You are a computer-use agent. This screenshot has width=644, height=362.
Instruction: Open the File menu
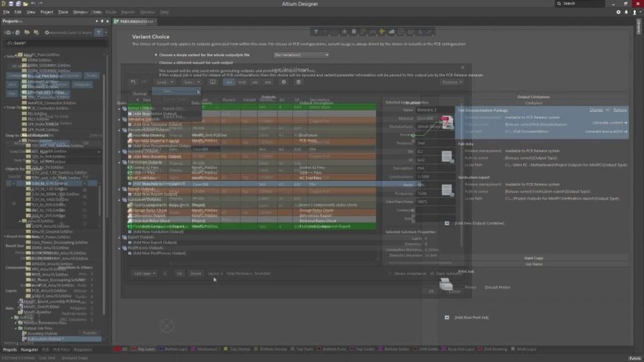click(6, 12)
